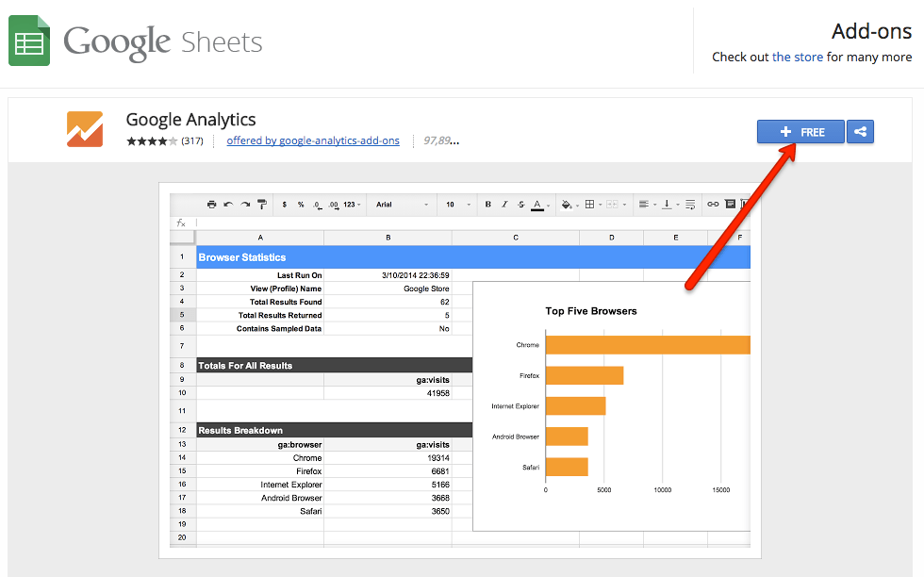The width and height of the screenshot is (924, 577).
Task: Open the Arial font dropdown
Action: (x=403, y=205)
